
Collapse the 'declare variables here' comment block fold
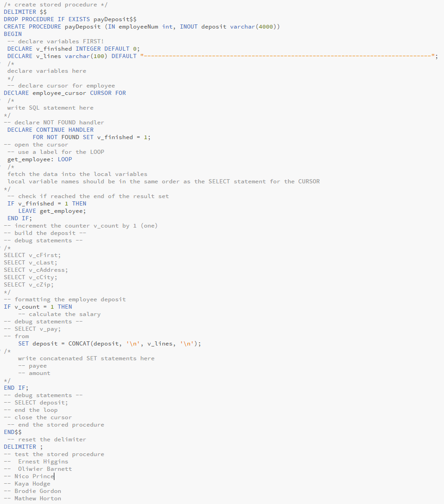[x=2, y=64]
